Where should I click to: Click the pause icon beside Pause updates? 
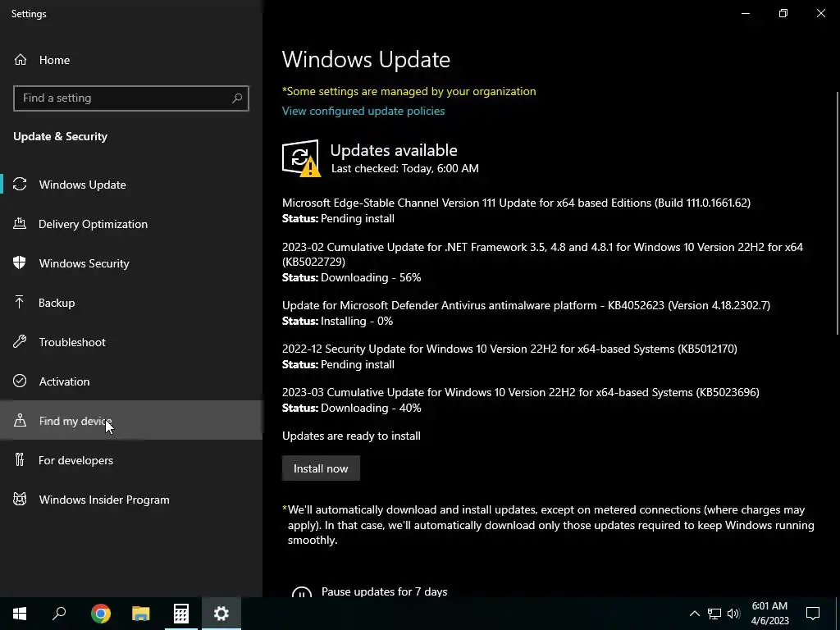(302, 594)
